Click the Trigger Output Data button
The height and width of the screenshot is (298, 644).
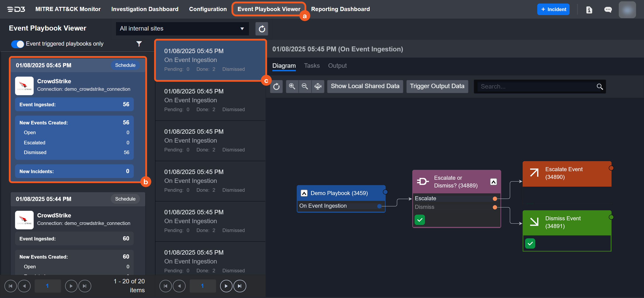437,86
